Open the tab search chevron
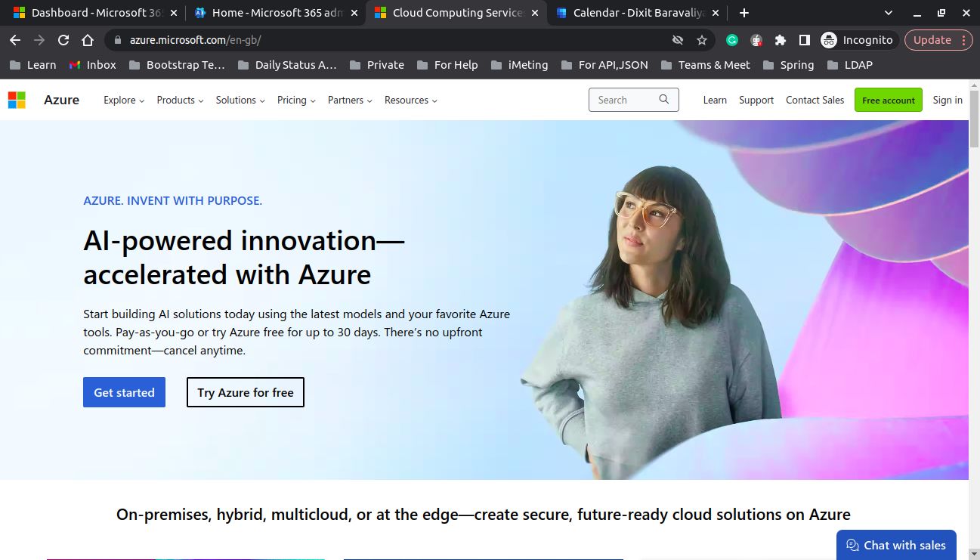The image size is (980, 560). pos(889,13)
